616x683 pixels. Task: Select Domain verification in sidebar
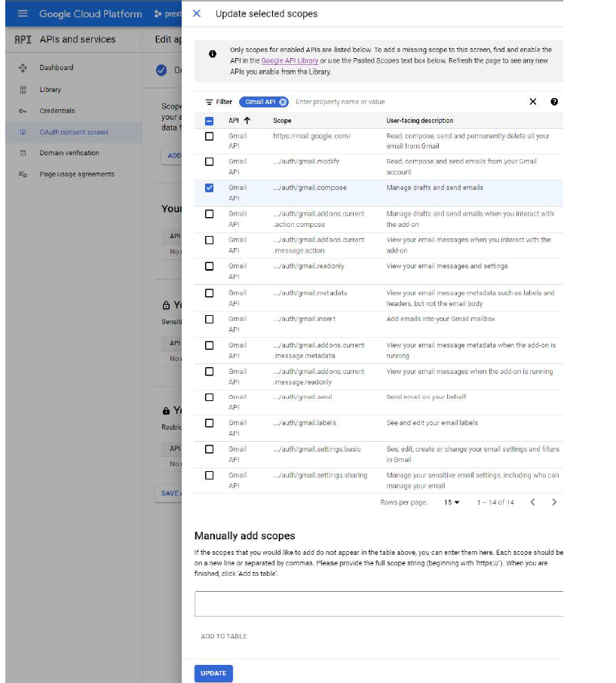click(69, 153)
